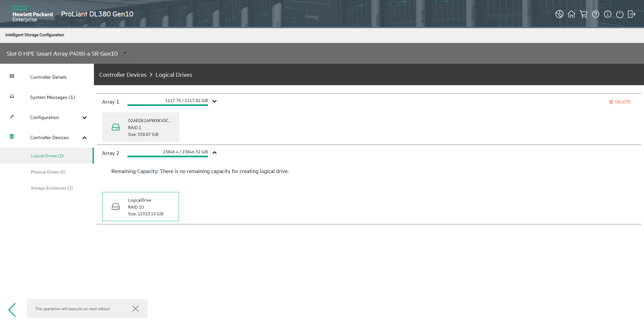Screen dimensions: 644x328
Task: Open help with question mark icon
Action: pyautogui.click(x=595, y=14)
